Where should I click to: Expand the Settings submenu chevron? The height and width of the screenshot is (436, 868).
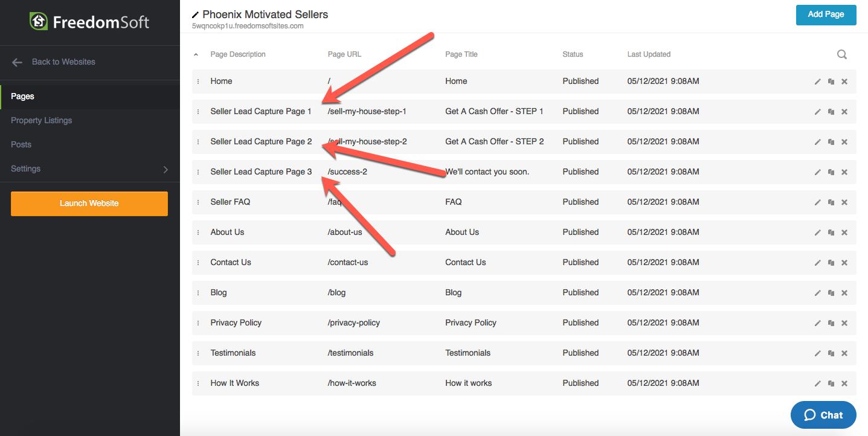[x=166, y=170]
